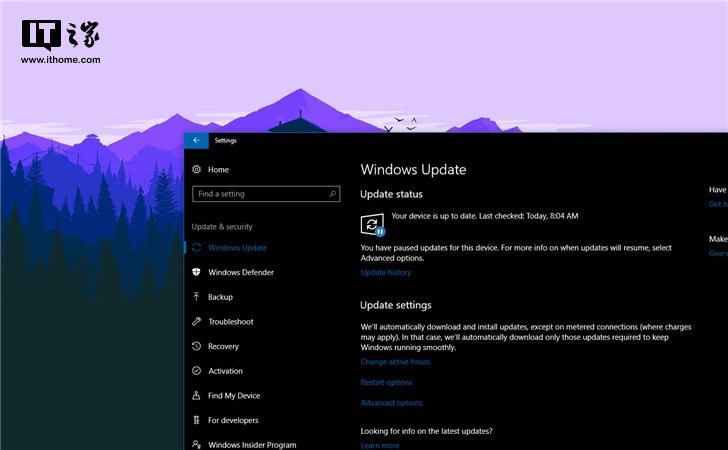Open Restart options link
The height and width of the screenshot is (450, 728).
(x=386, y=382)
